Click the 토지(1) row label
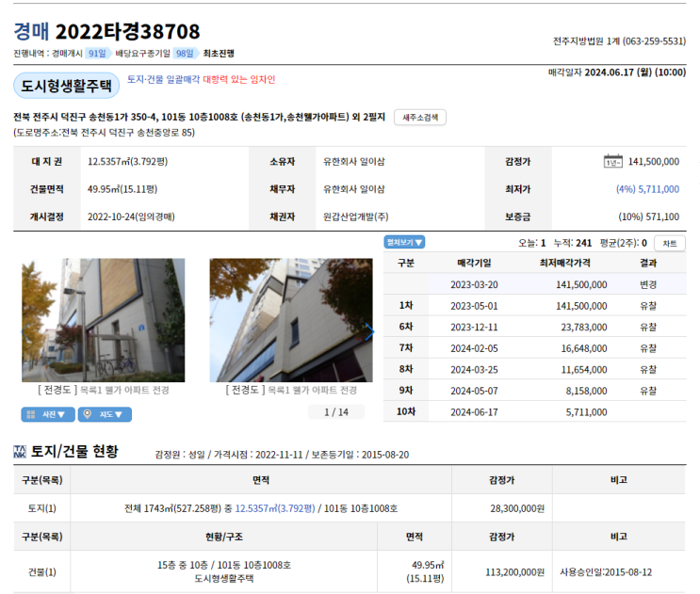The width and height of the screenshot is (700, 594). point(42,508)
